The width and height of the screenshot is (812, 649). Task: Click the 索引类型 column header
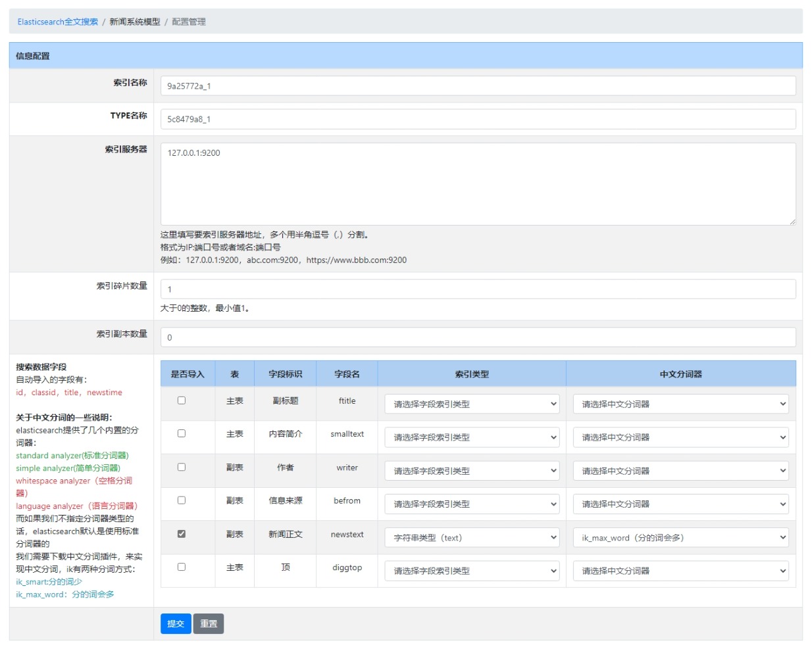point(472,374)
